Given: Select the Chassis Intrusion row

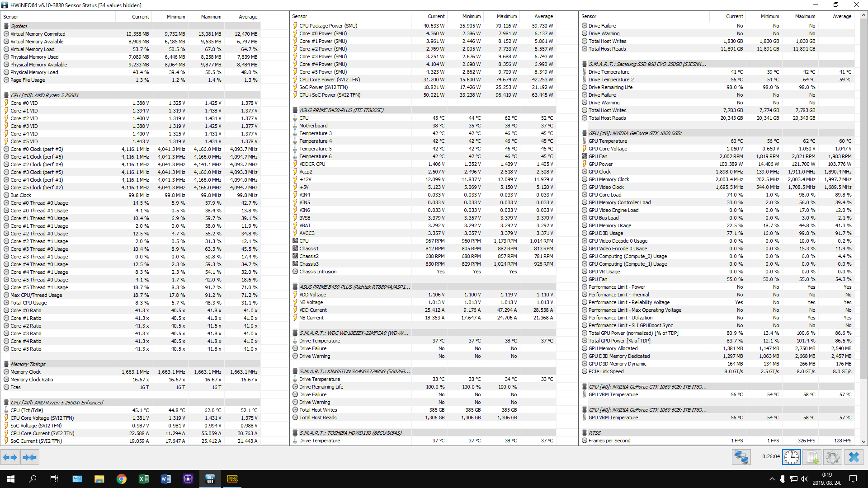Looking at the screenshot, I should click(424, 272).
